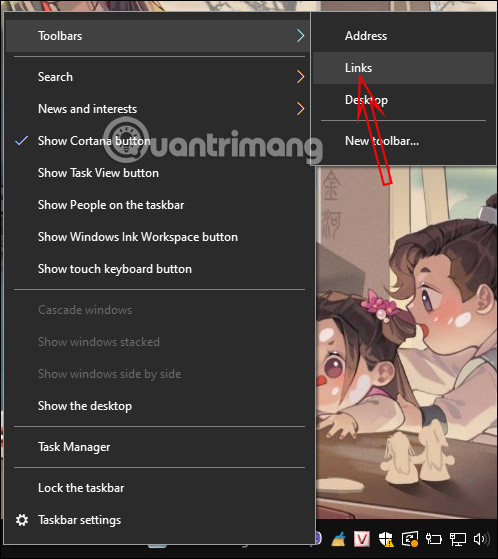Screen dimensions: 498x559
Task: Open the network connection tray icon
Action: [457, 539]
